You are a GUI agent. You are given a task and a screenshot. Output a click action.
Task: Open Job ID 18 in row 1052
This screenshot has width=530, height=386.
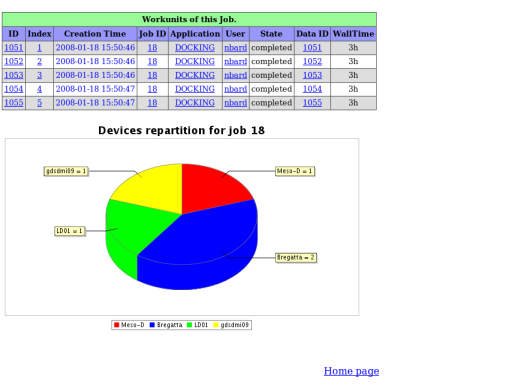coord(152,62)
